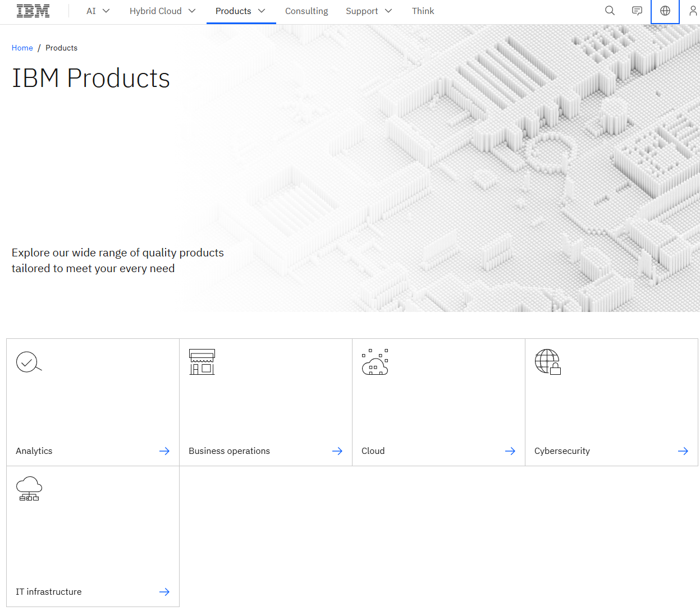
Task: Click the IBM logo
Action: pos(33,11)
